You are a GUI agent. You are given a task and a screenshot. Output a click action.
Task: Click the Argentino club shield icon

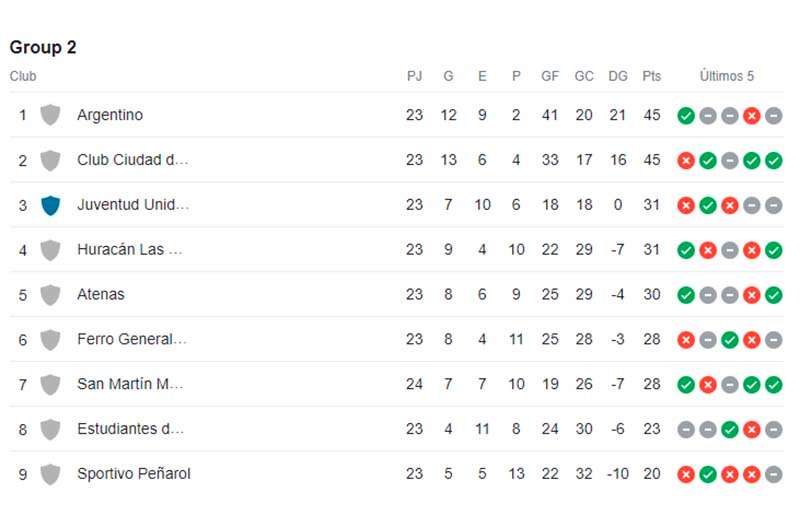[51, 115]
